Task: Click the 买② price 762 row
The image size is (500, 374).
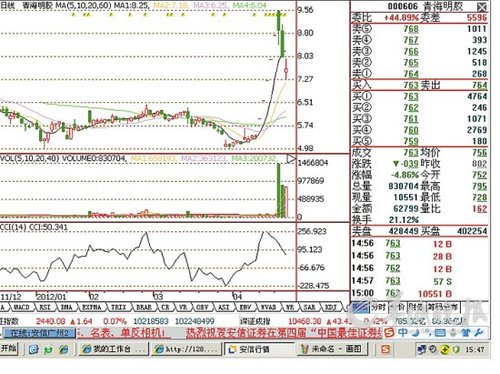Action: click(420, 108)
